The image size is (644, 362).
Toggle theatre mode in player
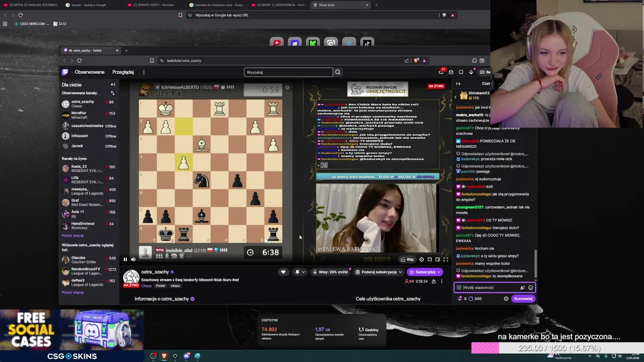point(438,259)
